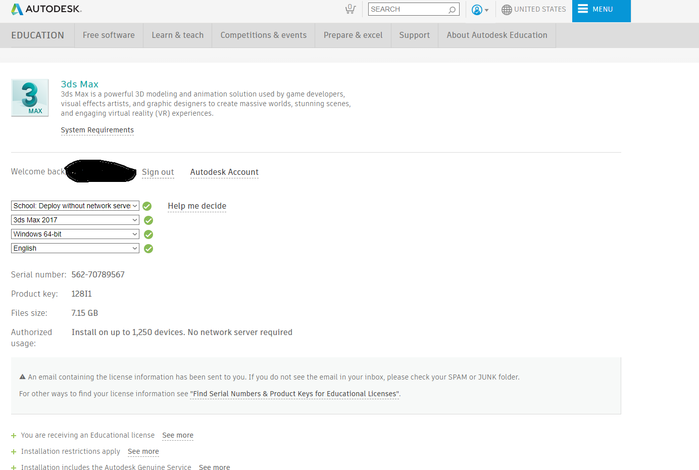Click the 3ds Max product thumbnail

point(30,98)
